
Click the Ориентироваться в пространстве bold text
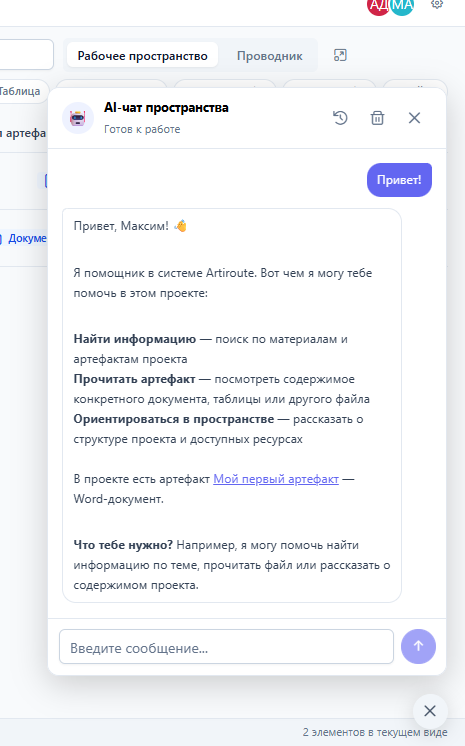[174, 419]
